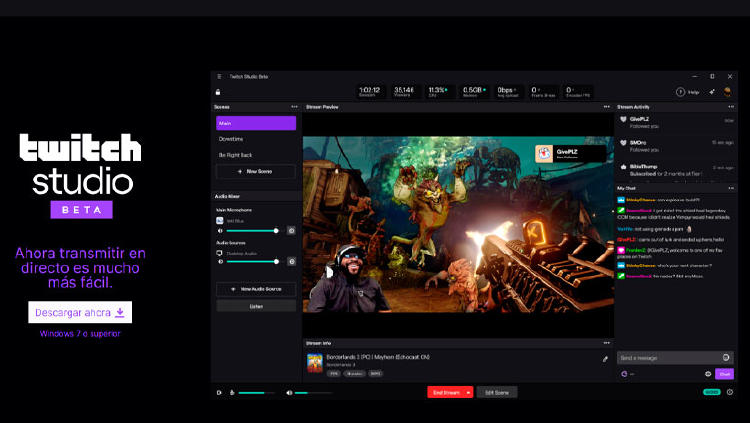Click the bits icon under chat box
The width and height of the screenshot is (750, 423).
point(624,374)
